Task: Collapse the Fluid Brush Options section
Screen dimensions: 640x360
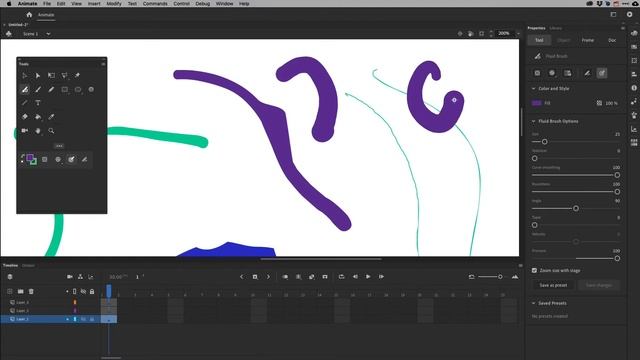Action: (x=533, y=121)
